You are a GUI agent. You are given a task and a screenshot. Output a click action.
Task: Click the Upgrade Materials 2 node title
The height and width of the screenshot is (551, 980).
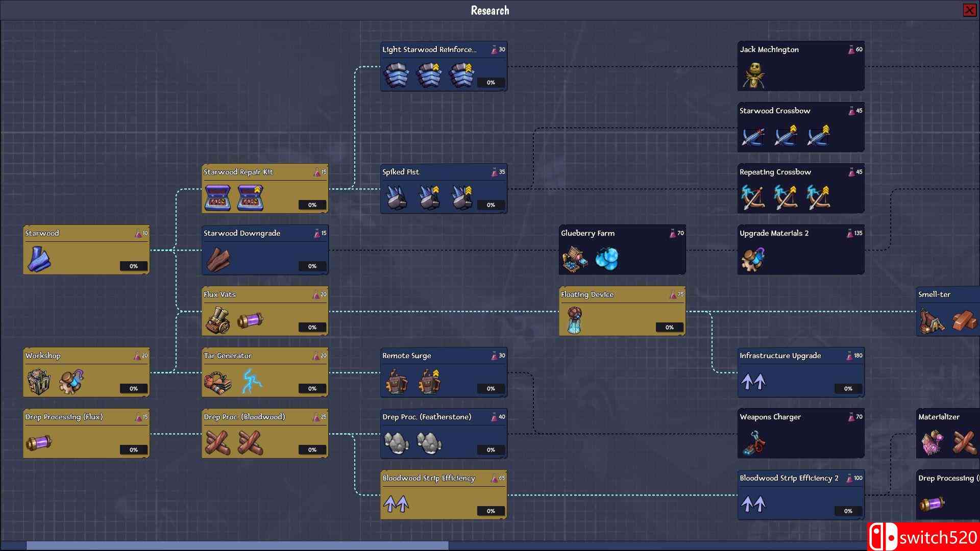point(774,233)
